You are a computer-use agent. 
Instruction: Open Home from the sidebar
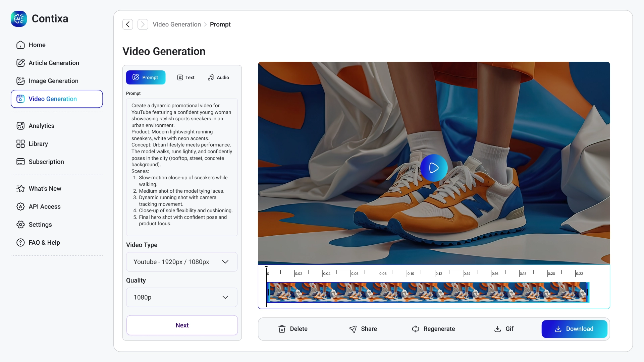pyautogui.click(x=37, y=45)
